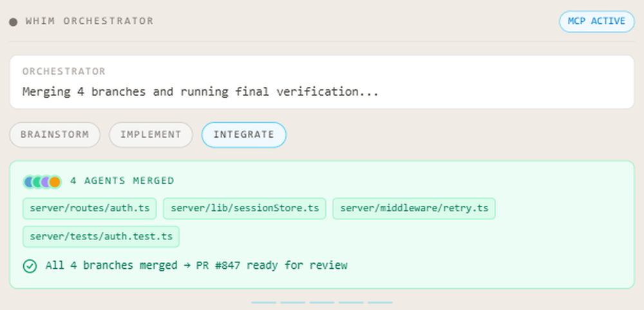Screen dimensions: 644x310
Task: Click the WHIM ORCHESTRATOR title
Action: [90, 21]
